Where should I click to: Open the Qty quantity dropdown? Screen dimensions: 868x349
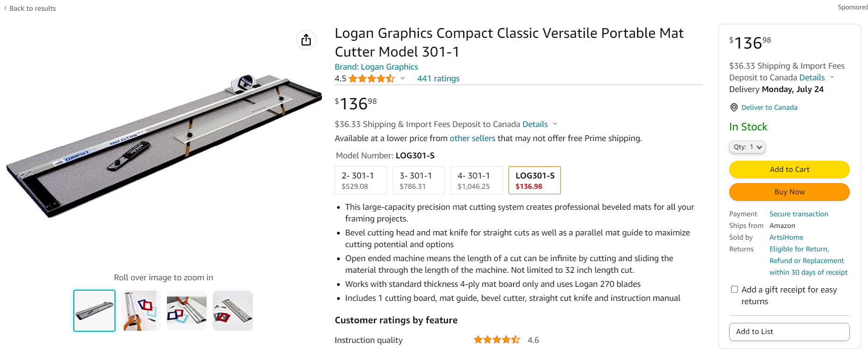coord(747,147)
